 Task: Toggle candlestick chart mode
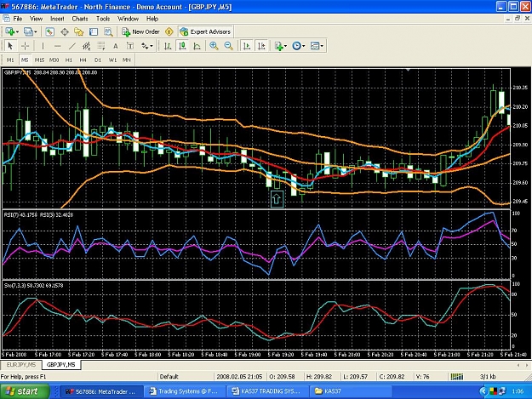pos(182,46)
